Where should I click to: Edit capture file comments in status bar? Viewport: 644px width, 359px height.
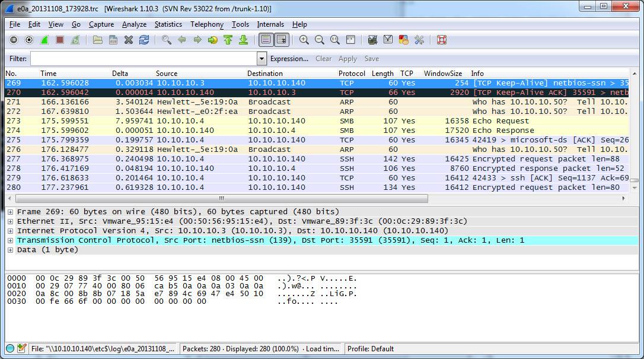click(22, 349)
